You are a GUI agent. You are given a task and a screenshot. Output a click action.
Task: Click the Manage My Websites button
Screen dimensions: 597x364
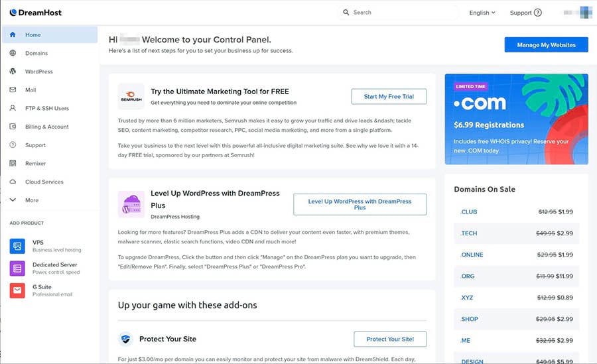point(546,45)
